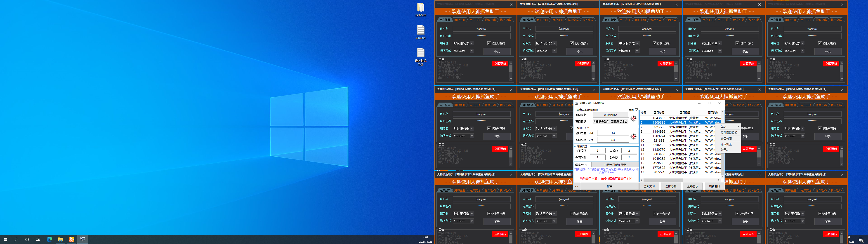Select list row with handle 3083458
Screen dimensions: 868x244
pos(680,154)
